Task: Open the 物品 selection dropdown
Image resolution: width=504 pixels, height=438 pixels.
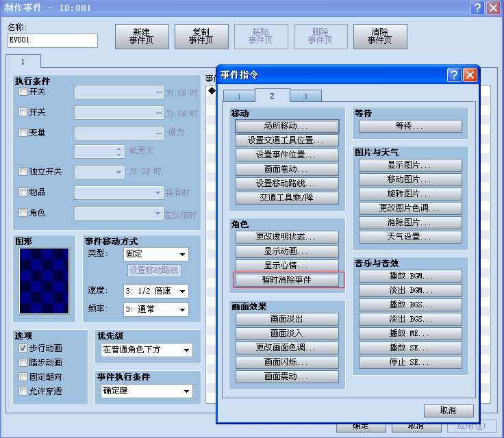Action: tap(119, 192)
